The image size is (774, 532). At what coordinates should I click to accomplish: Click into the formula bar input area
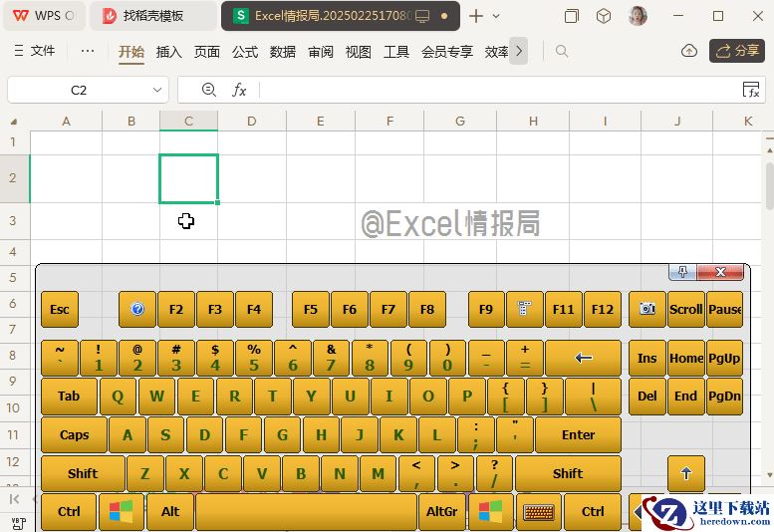click(498, 90)
